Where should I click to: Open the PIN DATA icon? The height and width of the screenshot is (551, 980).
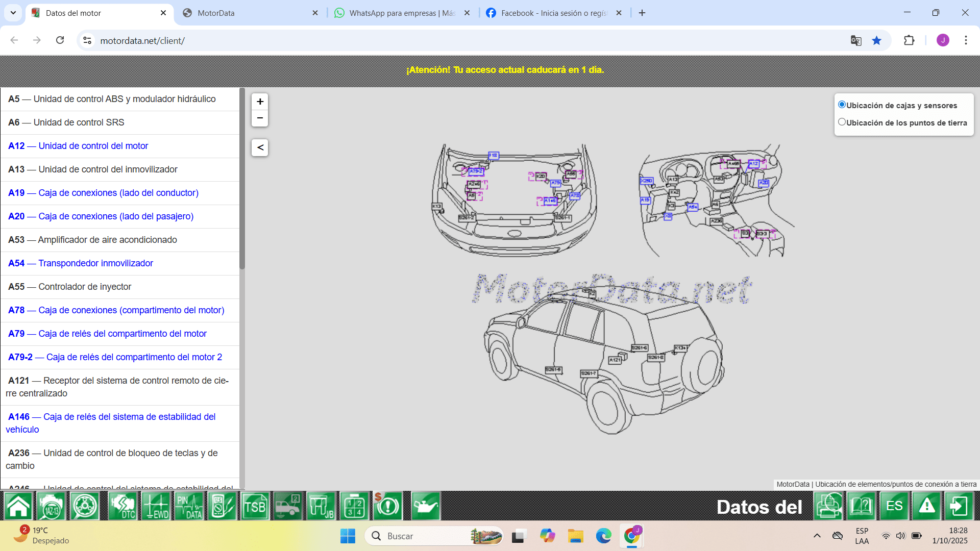[x=189, y=506]
